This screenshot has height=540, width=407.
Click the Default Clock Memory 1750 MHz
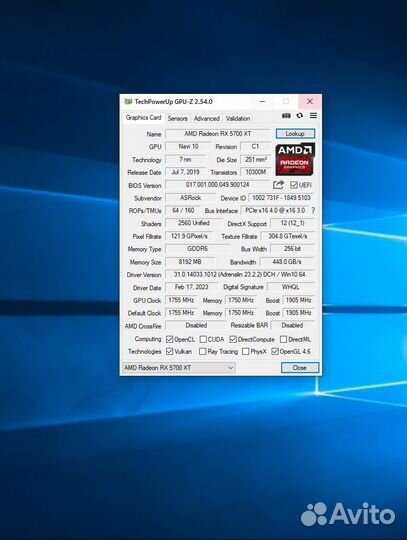pos(241,313)
